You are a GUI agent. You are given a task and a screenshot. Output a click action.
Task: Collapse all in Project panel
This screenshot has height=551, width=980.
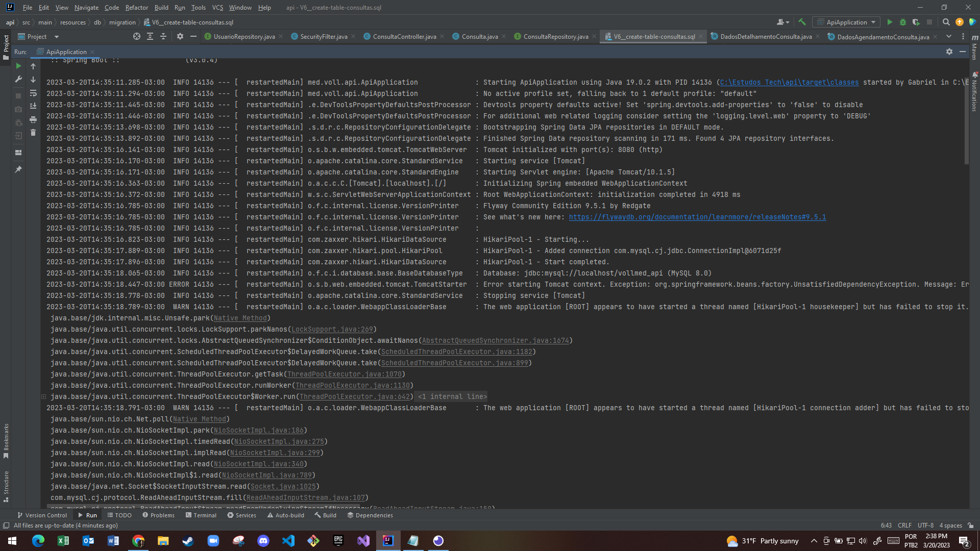coord(163,36)
